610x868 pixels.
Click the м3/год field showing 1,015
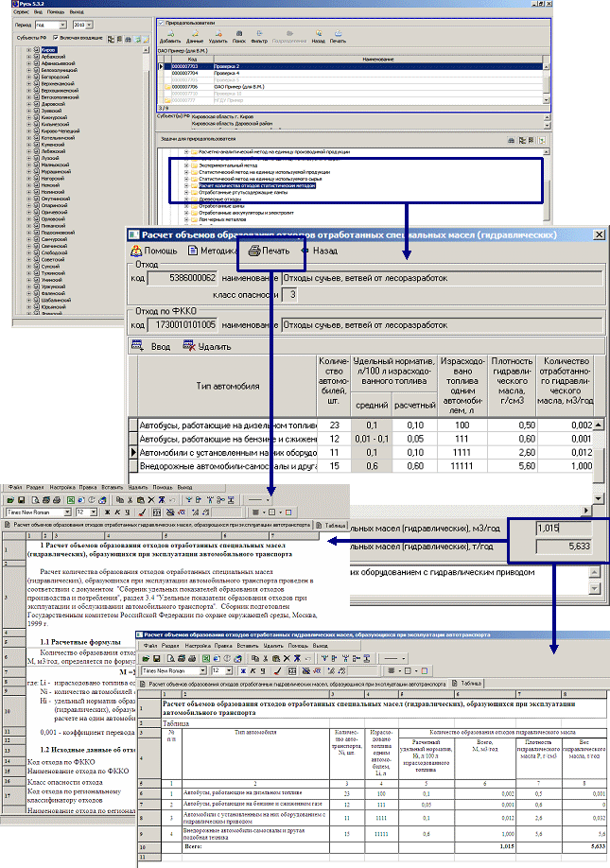click(x=563, y=529)
